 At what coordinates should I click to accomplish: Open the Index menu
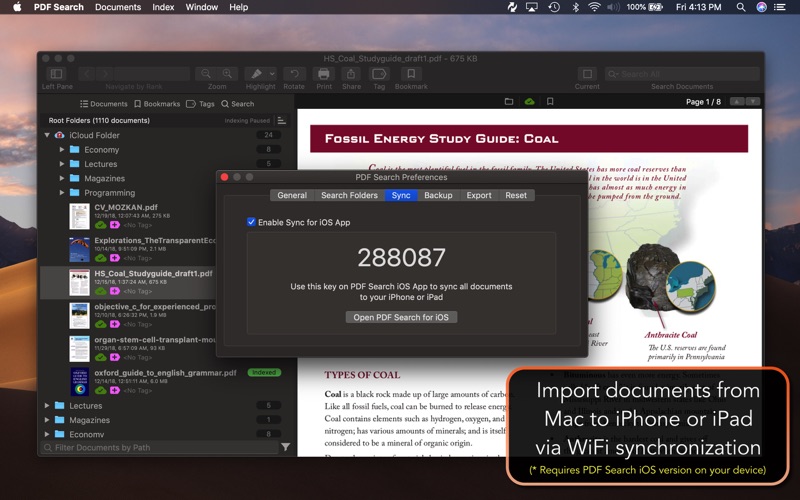point(163,7)
